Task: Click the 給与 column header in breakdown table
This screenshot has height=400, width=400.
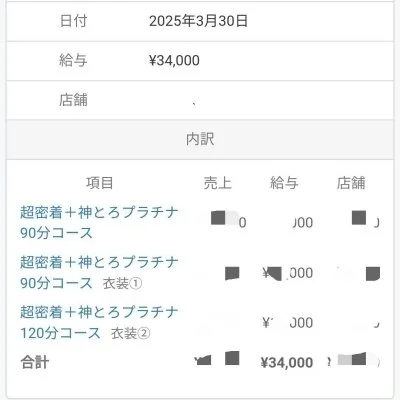Action: pyautogui.click(x=284, y=183)
